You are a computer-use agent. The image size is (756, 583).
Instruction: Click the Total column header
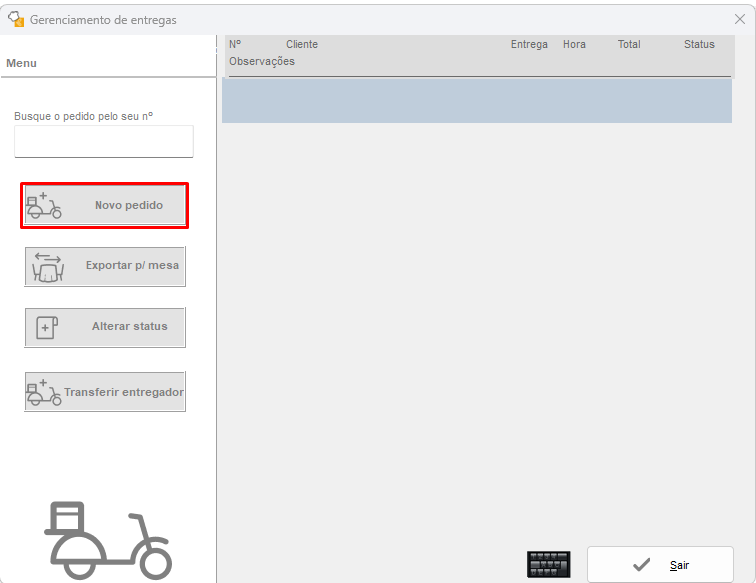pos(628,45)
